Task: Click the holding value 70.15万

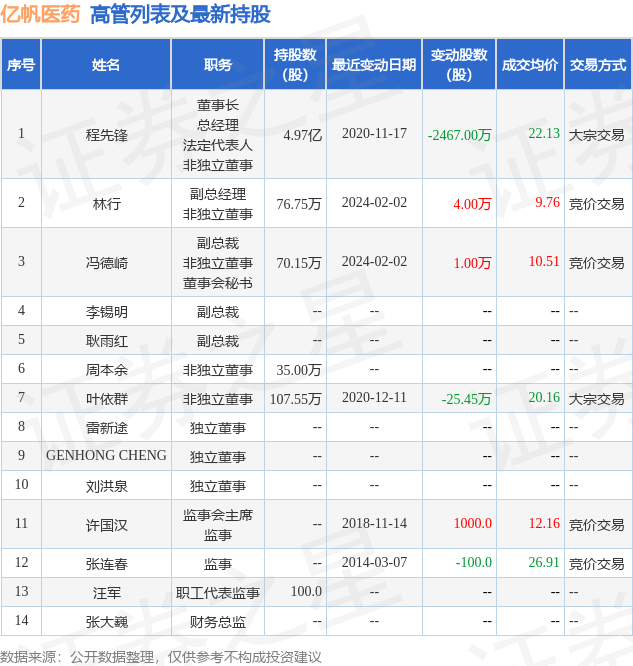Action: pyautogui.click(x=299, y=263)
